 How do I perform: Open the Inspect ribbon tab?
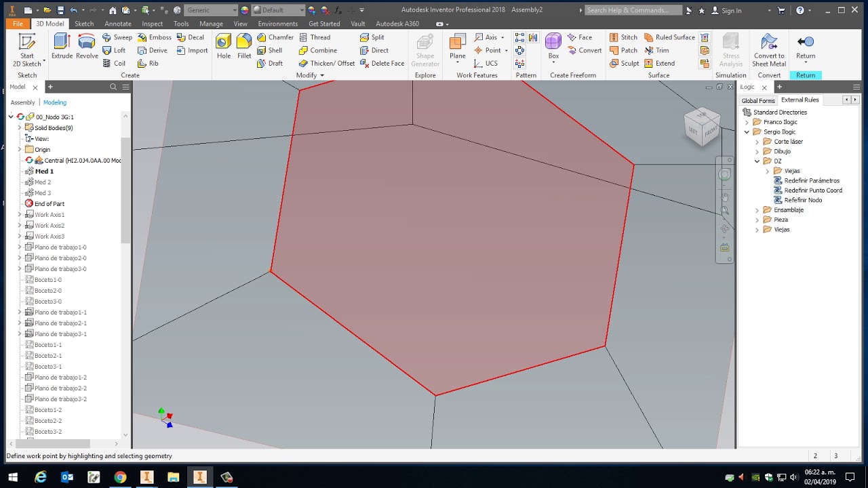tap(152, 24)
